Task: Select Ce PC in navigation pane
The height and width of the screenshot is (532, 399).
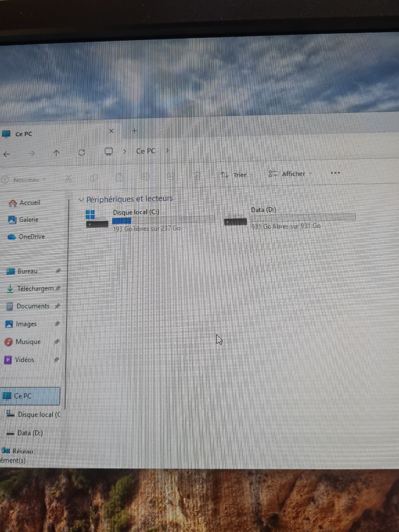Action: click(30, 396)
